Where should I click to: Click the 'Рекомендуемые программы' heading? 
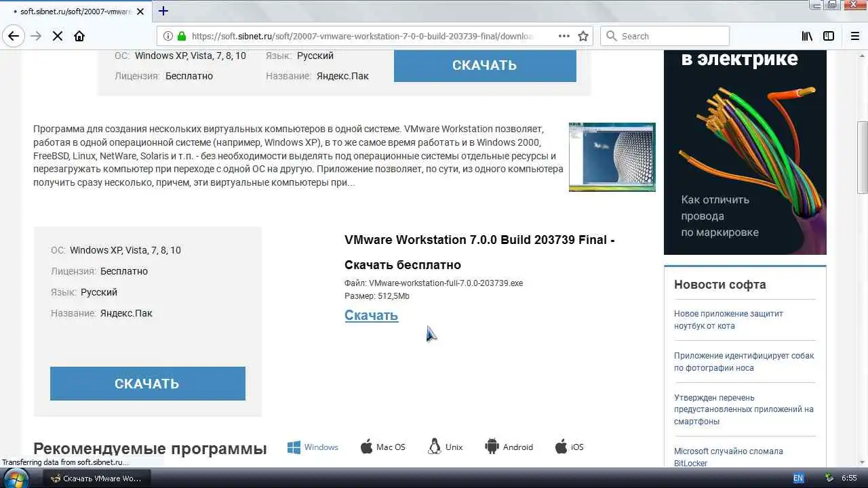[x=150, y=449]
